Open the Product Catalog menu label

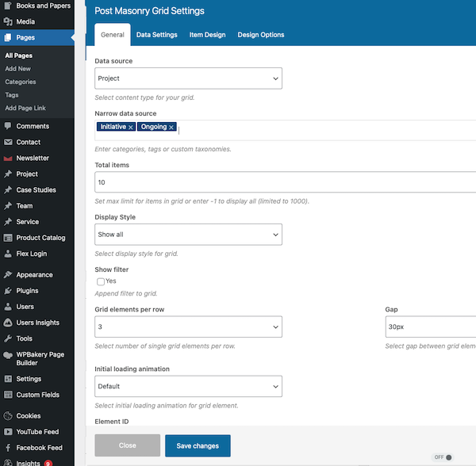(x=40, y=238)
